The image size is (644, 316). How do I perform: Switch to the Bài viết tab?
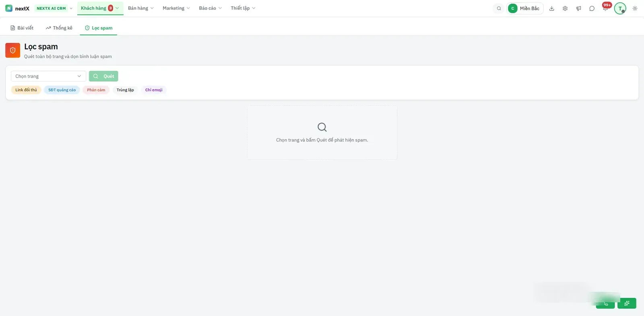point(22,28)
